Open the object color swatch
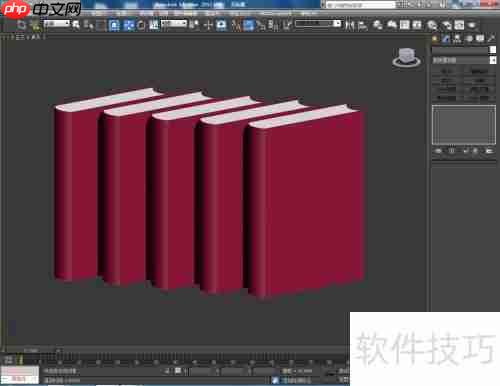500x386 pixels. [493, 50]
